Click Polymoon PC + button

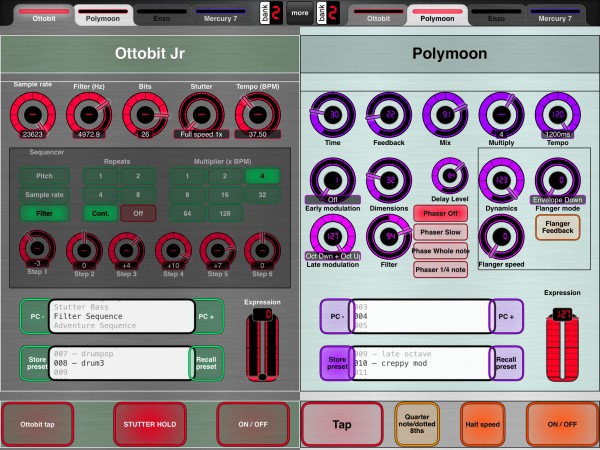(x=506, y=317)
